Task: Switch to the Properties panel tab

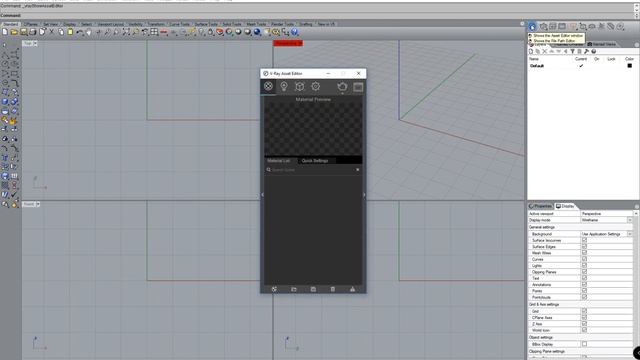Action: 540,206
